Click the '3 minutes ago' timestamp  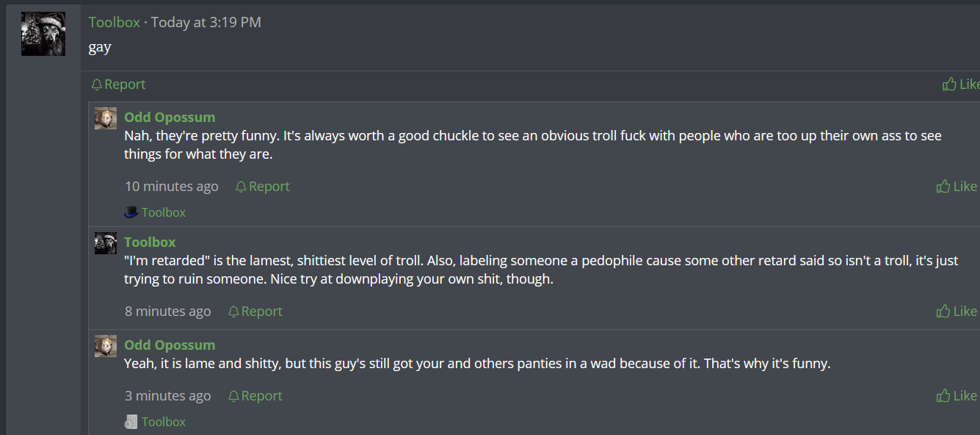(167, 396)
